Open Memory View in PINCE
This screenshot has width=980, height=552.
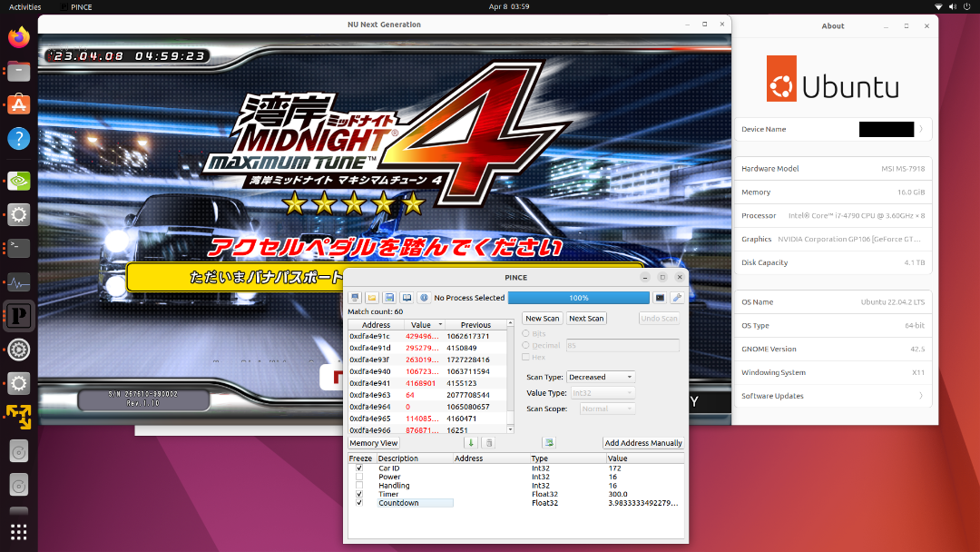click(374, 443)
